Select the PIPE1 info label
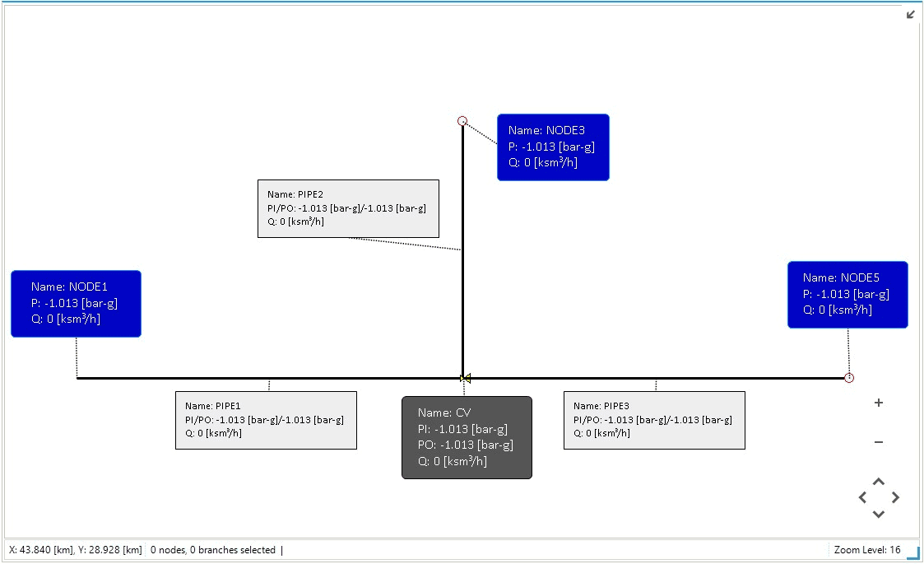 tap(266, 420)
